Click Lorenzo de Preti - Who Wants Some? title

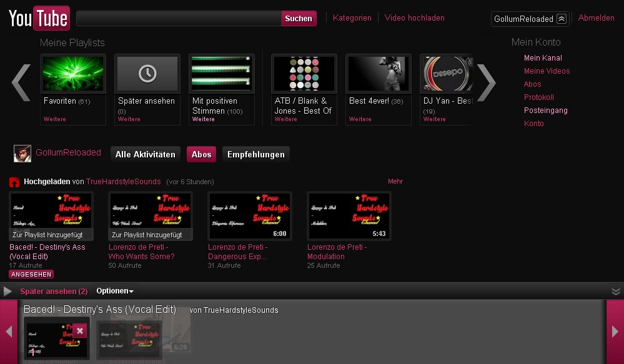tap(141, 252)
